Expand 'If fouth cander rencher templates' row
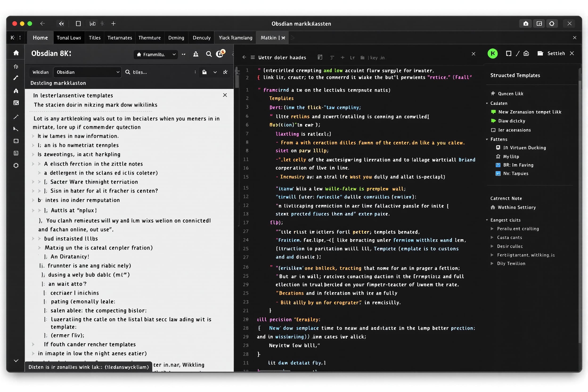Image resolution: width=588 pixels, height=392 pixels. tap(33, 344)
